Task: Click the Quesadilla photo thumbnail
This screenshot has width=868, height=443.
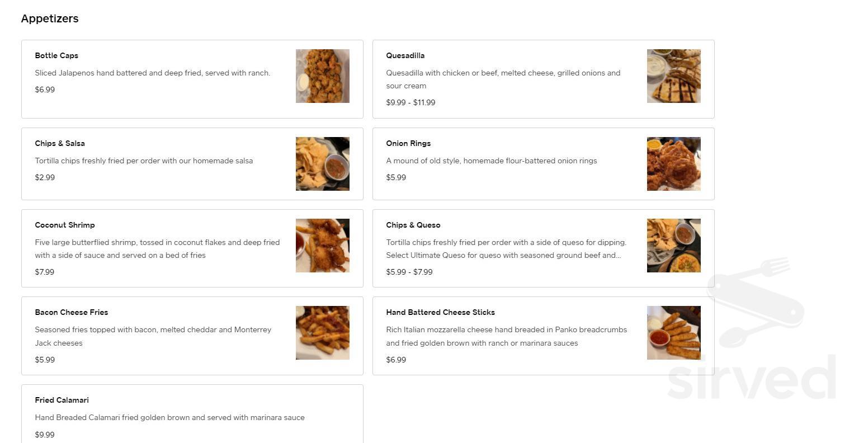Action: (x=674, y=76)
